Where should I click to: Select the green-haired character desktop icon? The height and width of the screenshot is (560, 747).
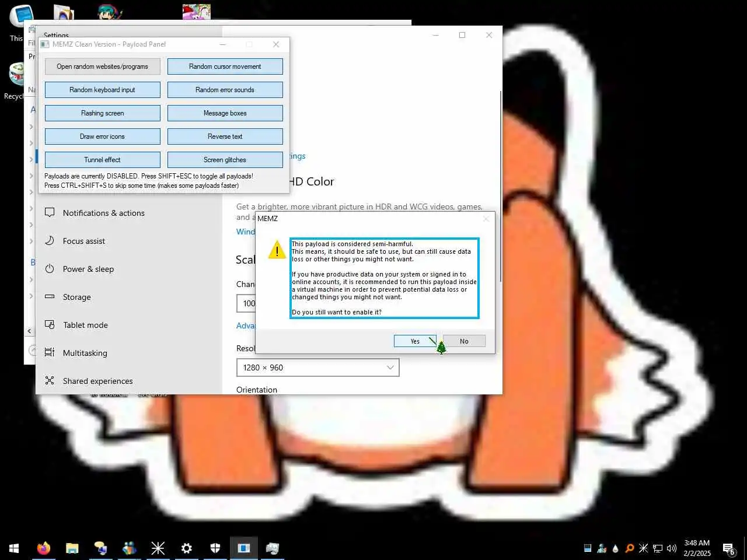click(109, 12)
